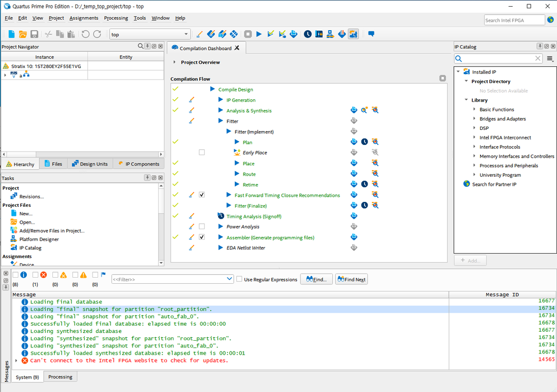The image size is (557, 392).
Task: Open the settings pencil icon for IP Generation
Action: (x=192, y=100)
